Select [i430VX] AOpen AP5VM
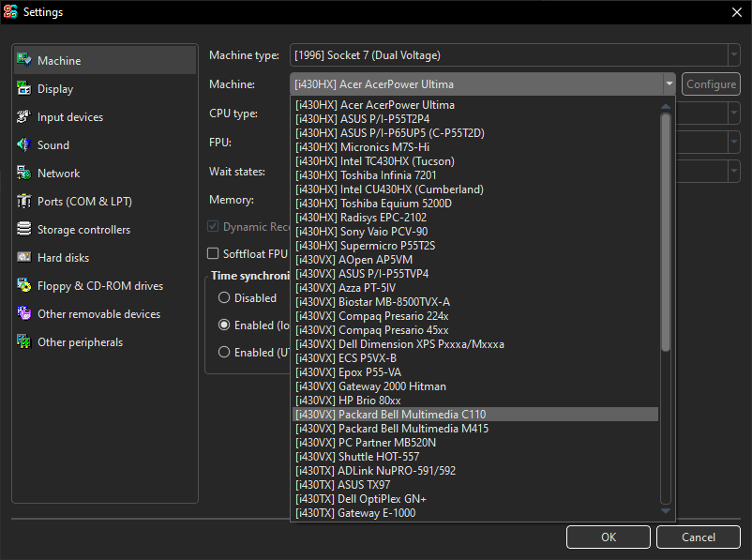This screenshot has height=560, width=752. click(x=475, y=260)
